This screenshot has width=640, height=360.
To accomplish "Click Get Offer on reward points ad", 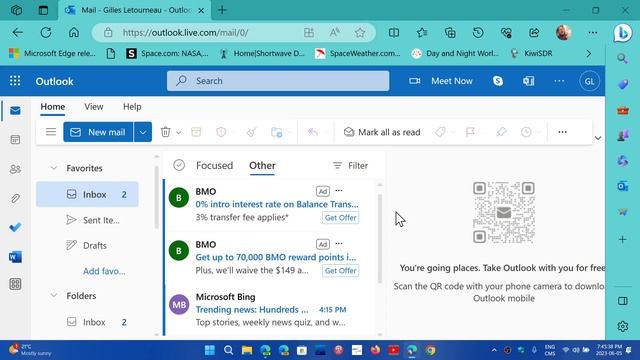I will coord(340,271).
